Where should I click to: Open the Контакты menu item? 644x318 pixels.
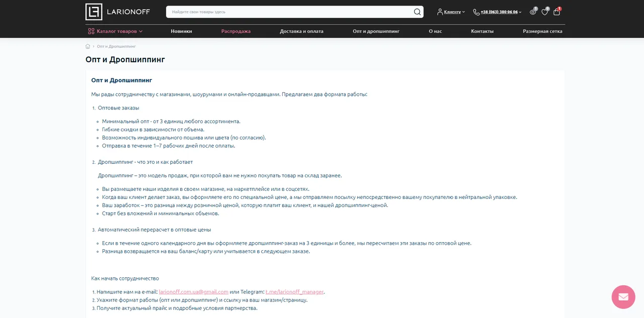tap(482, 31)
